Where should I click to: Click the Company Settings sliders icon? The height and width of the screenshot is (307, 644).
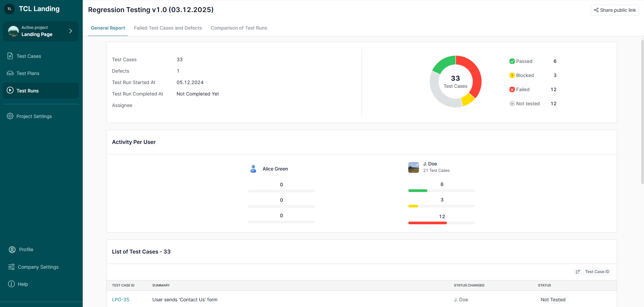[x=11, y=267]
